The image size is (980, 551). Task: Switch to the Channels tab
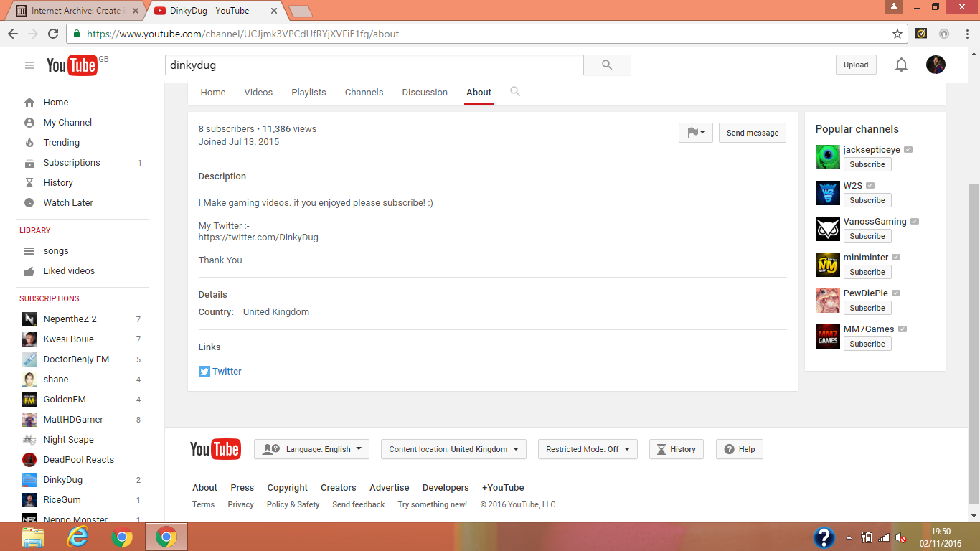364,93
